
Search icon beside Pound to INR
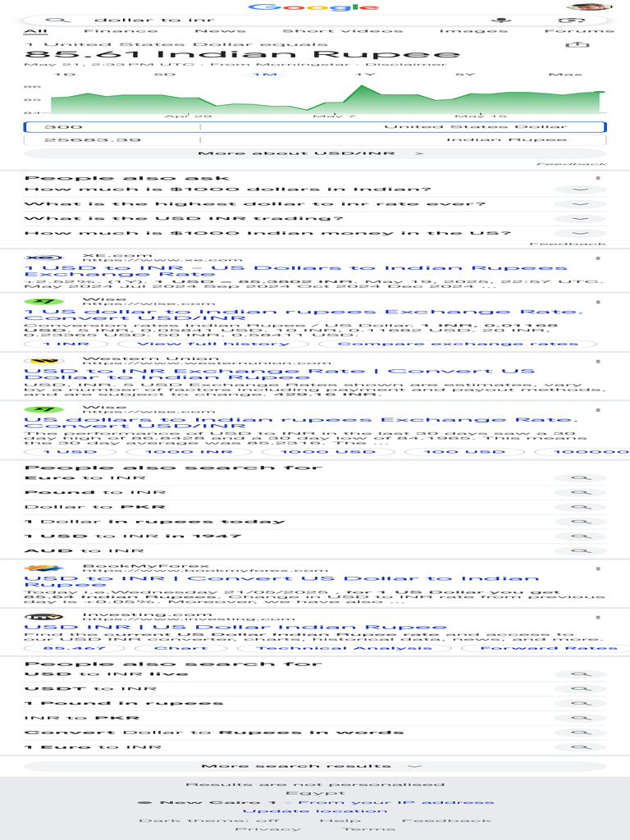point(581,492)
